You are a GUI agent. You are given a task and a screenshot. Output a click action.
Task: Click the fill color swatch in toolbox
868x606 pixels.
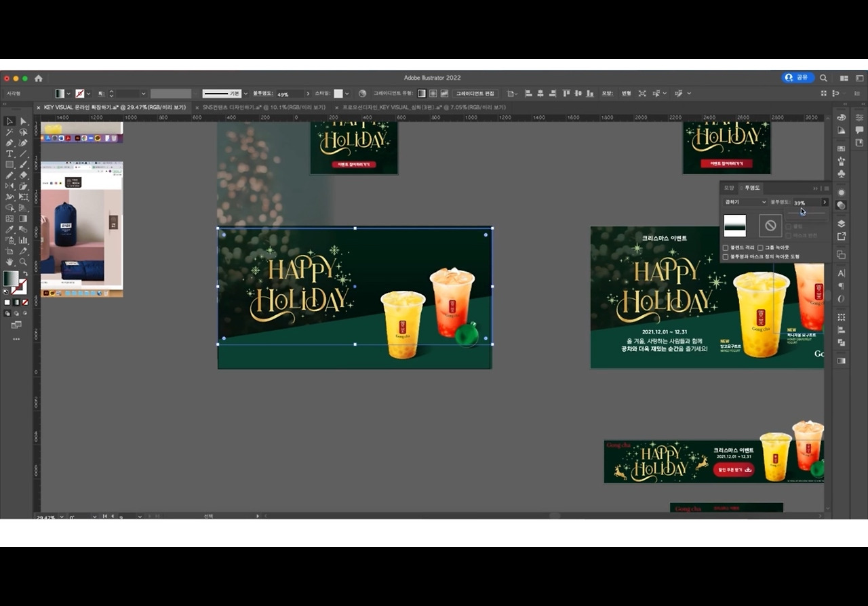(11, 279)
